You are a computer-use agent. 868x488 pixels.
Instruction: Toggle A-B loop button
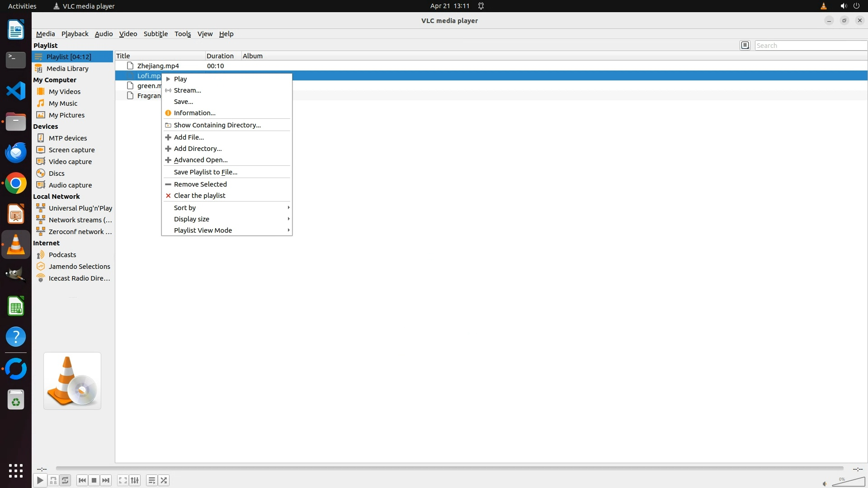tap(53, 480)
